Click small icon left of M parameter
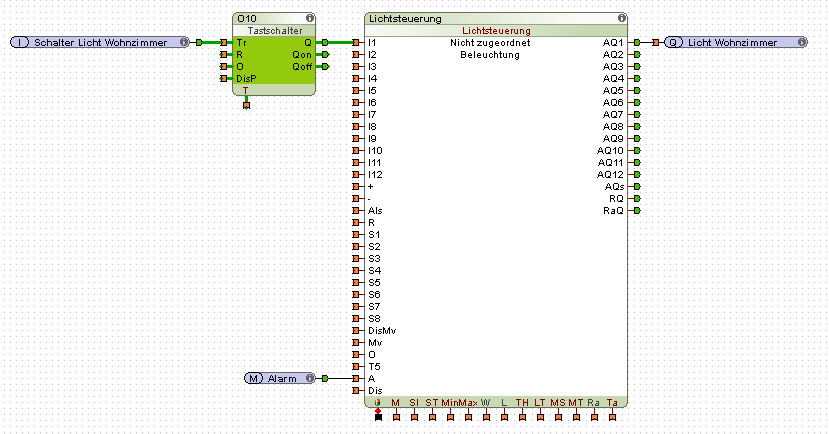The height and width of the screenshot is (434, 829). coord(378,402)
